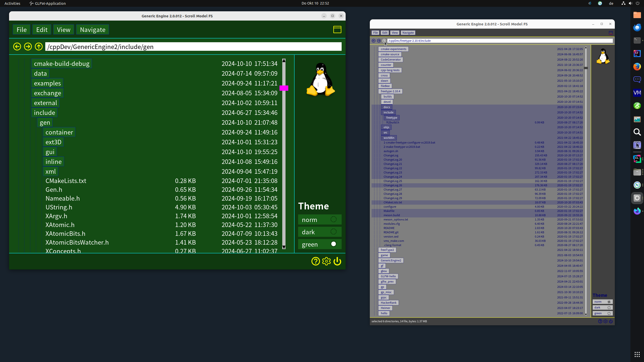
Task: Click the yellow forward arrow in the green window
Action: [28, 47]
